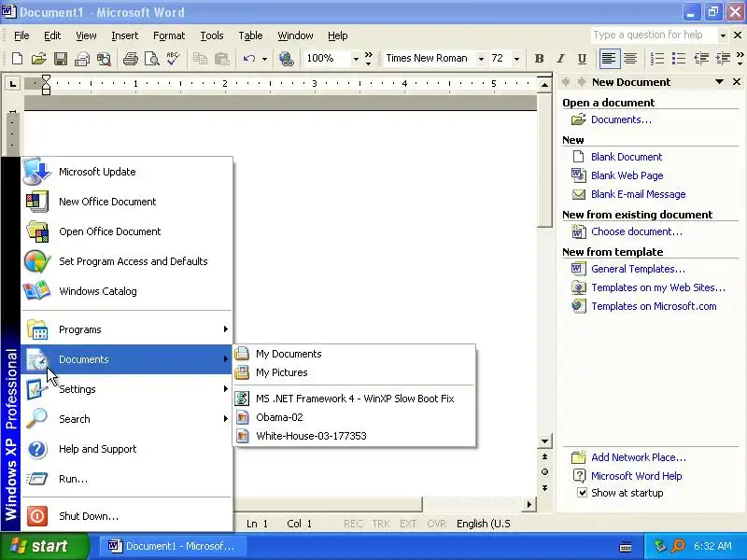Click Blank Document link
Viewport: 747px width, 560px height.
(627, 157)
